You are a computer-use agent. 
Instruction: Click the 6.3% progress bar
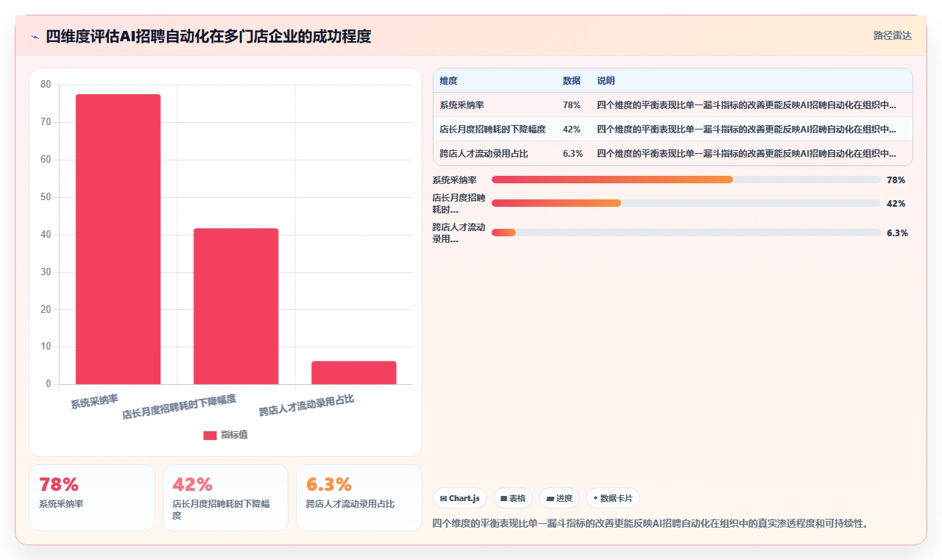686,233
